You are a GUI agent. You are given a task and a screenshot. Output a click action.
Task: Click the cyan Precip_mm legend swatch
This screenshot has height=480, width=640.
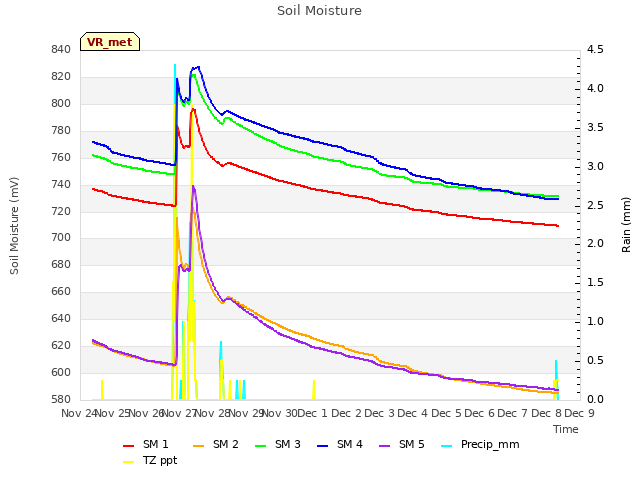(447, 446)
